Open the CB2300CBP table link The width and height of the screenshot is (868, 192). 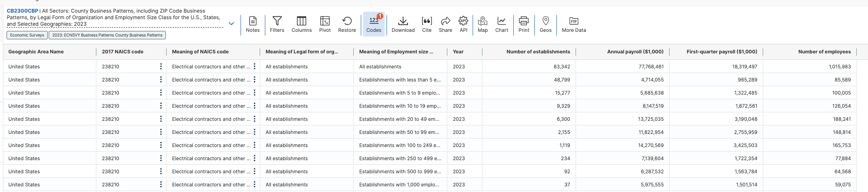(22, 11)
